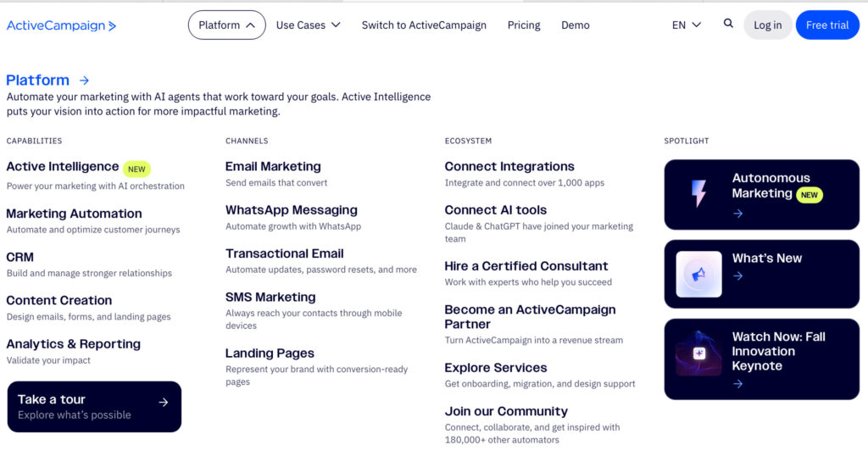Image resolution: width=868 pixels, height=462 pixels.
Task: Click 'Power your marketing with AI orchestration'
Action: tap(95, 186)
